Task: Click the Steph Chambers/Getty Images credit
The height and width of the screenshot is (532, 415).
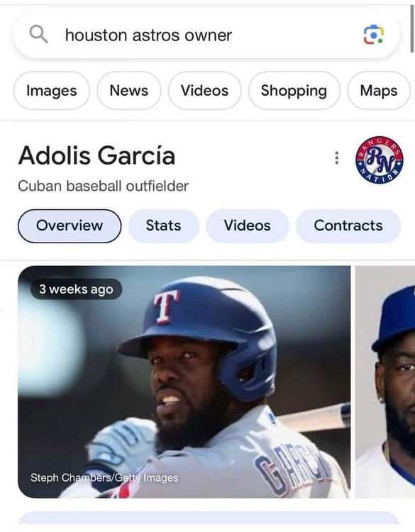Action: (x=104, y=477)
